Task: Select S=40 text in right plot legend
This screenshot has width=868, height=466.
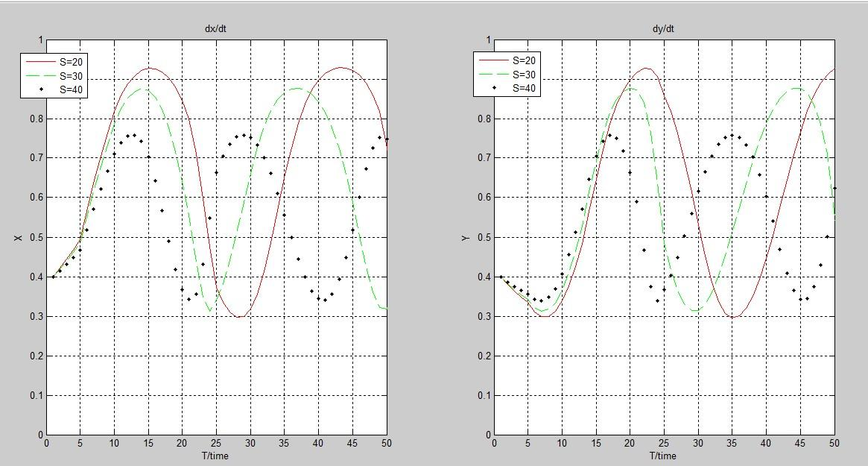Action: tap(524, 87)
